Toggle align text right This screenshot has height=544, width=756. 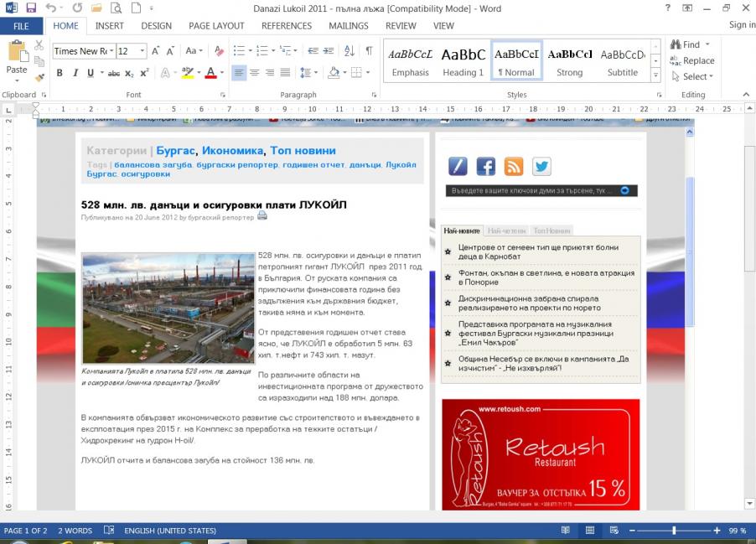click(x=270, y=73)
